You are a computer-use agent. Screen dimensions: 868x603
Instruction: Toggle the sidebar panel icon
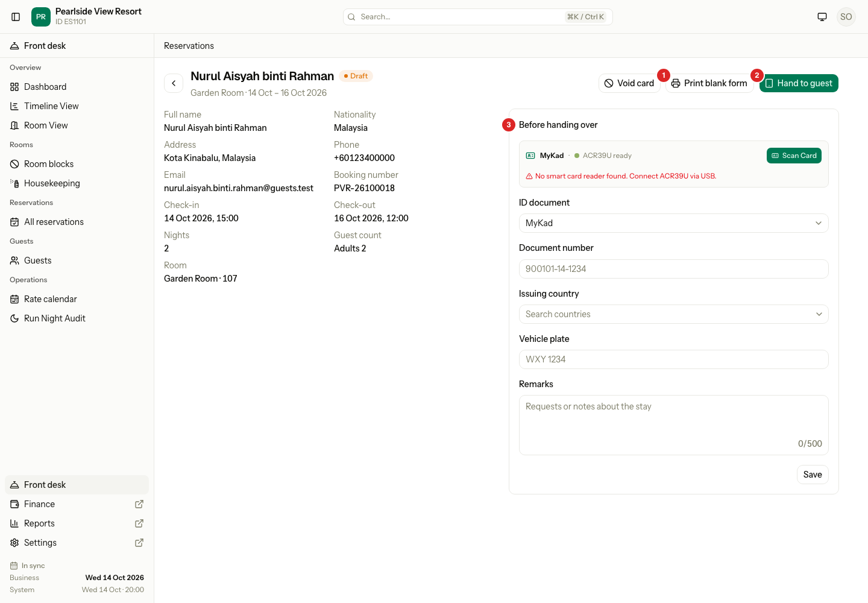[x=16, y=17]
